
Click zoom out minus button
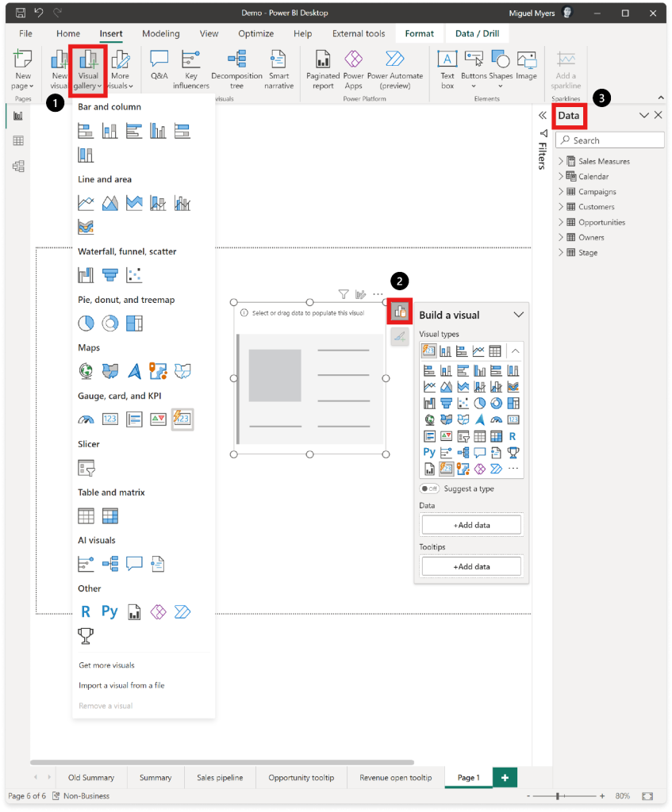(528, 796)
